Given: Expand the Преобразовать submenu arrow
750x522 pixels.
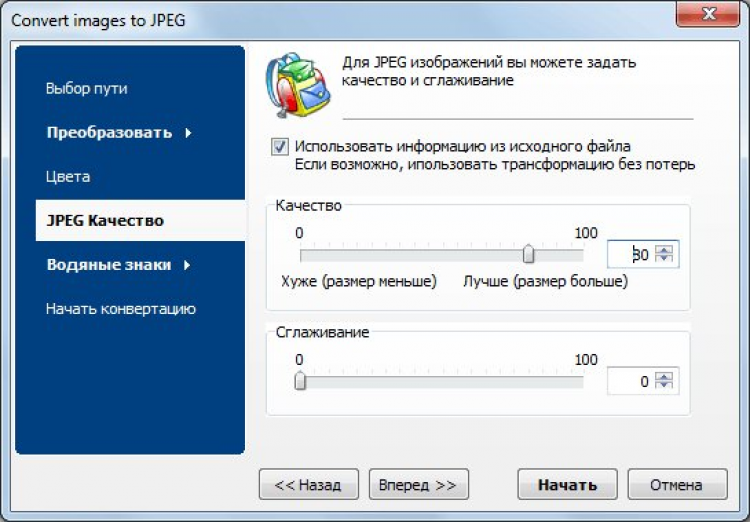Looking at the screenshot, I should [188, 133].
